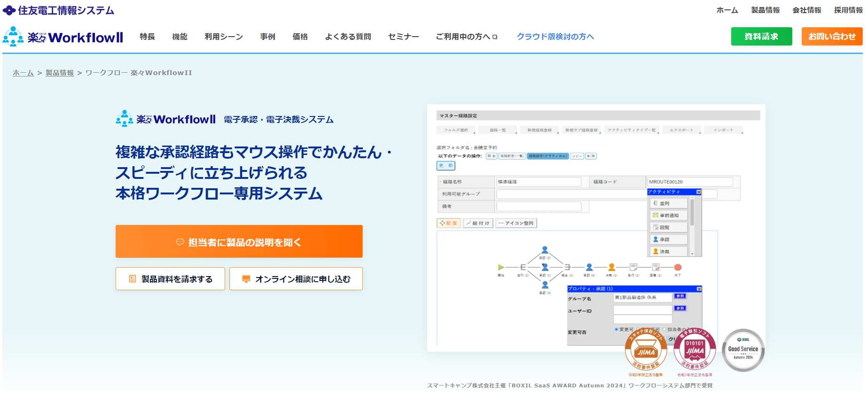Screen dimensions: 868x393
Task: Select 機能 in the product navigation
Action: (x=180, y=37)
